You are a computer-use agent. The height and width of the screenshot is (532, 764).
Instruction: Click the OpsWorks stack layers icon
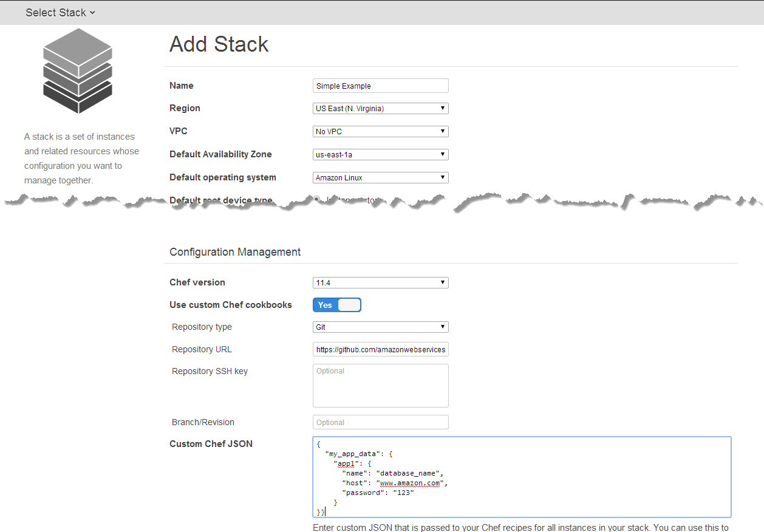77,70
